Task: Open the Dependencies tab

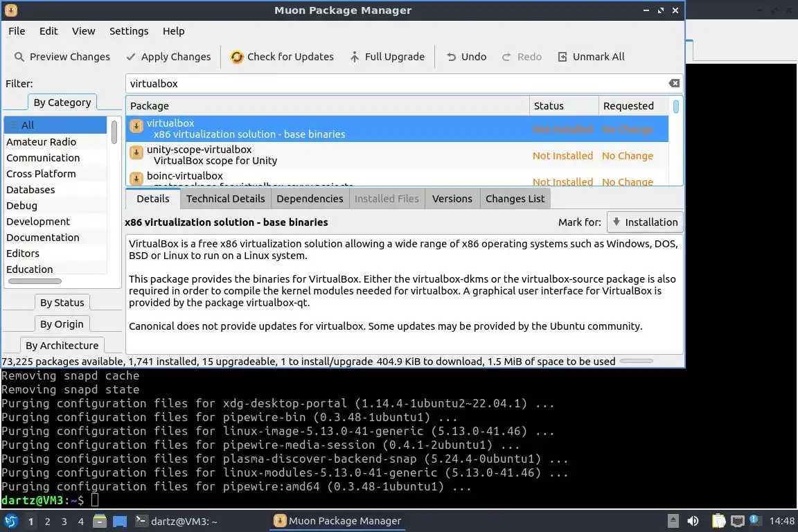Action: pyautogui.click(x=310, y=199)
